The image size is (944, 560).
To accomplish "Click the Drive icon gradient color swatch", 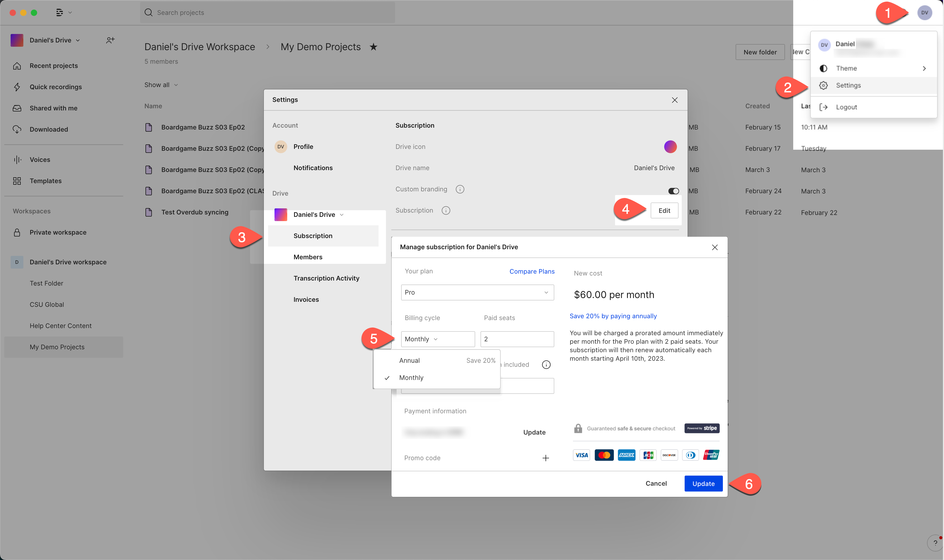I will [x=670, y=147].
